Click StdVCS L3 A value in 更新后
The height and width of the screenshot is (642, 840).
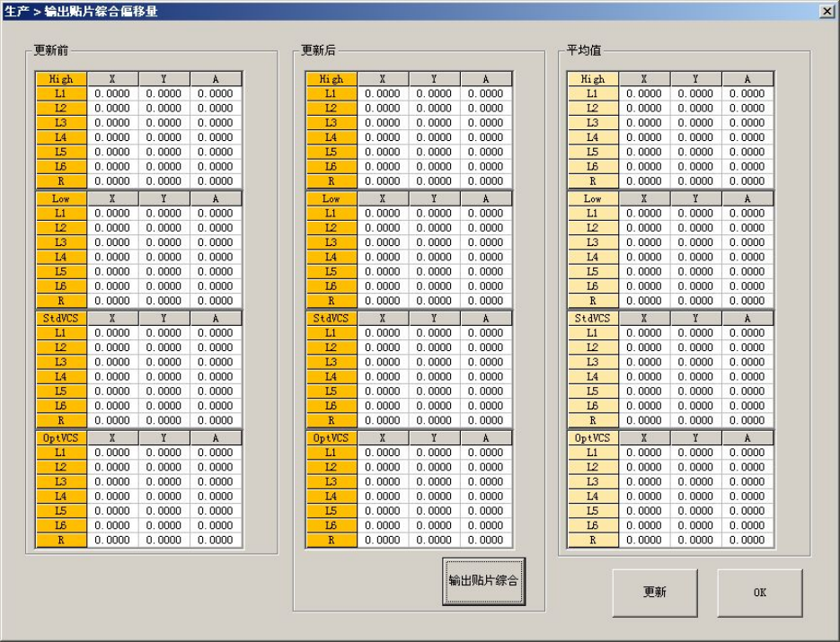(485, 363)
